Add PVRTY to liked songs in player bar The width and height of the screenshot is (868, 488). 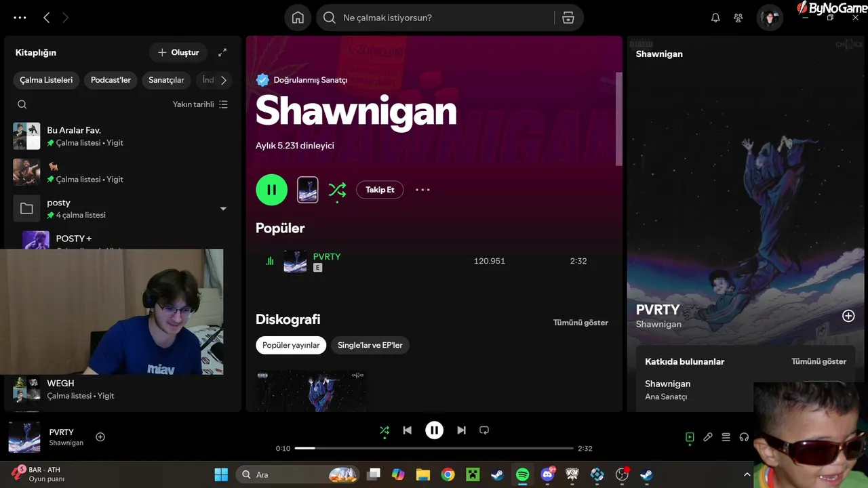[x=100, y=437]
